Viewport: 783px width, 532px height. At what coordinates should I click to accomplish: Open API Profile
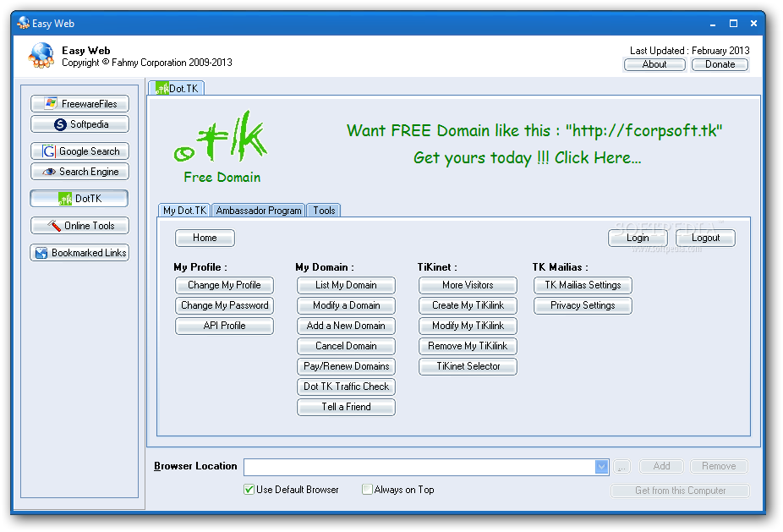pyautogui.click(x=224, y=326)
